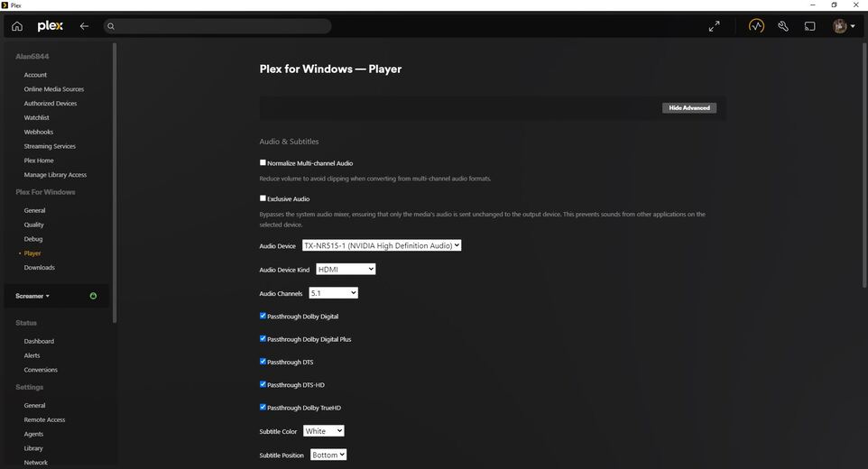This screenshot has width=868, height=469.
Task: Select Player in sidebar
Action: pos(32,253)
